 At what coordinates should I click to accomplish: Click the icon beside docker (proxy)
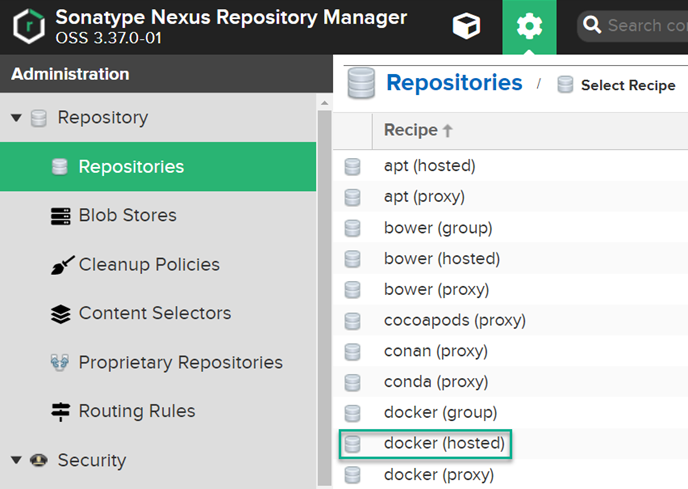click(352, 475)
